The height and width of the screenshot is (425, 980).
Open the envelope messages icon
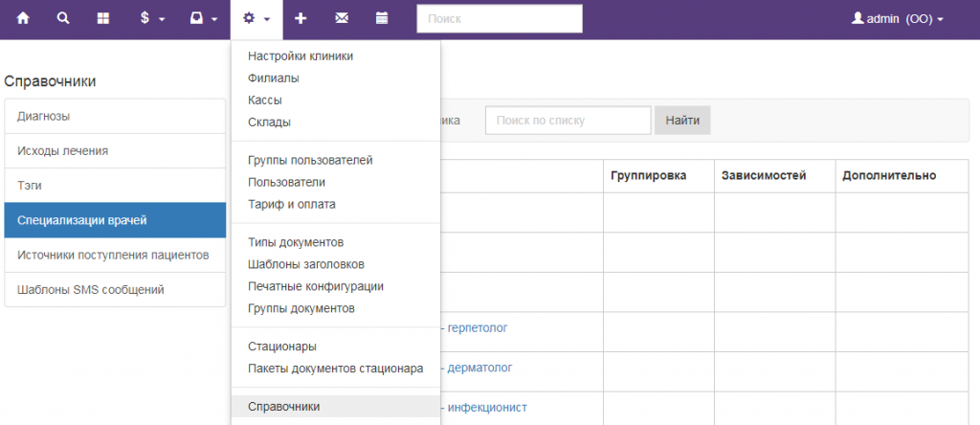342,19
